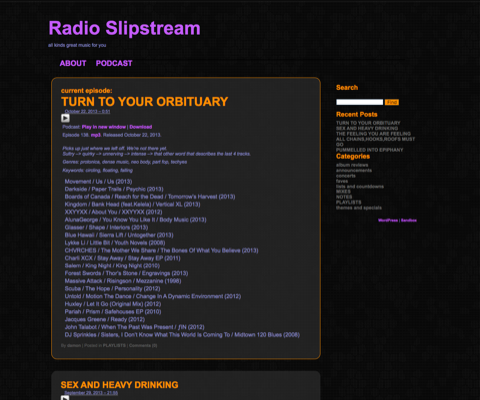Open the SEX AND HEAVY DRINKING post heading

(119, 385)
